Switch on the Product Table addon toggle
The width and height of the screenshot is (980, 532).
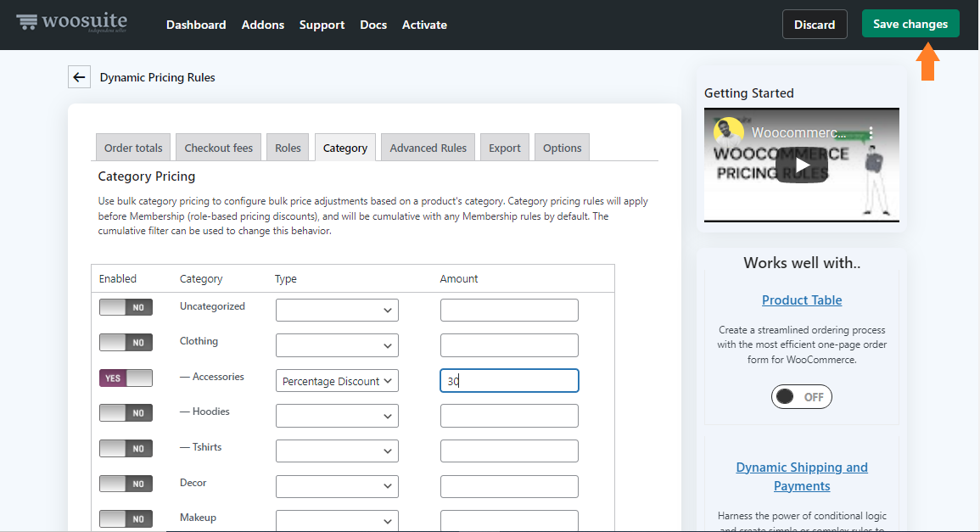point(801,397)
